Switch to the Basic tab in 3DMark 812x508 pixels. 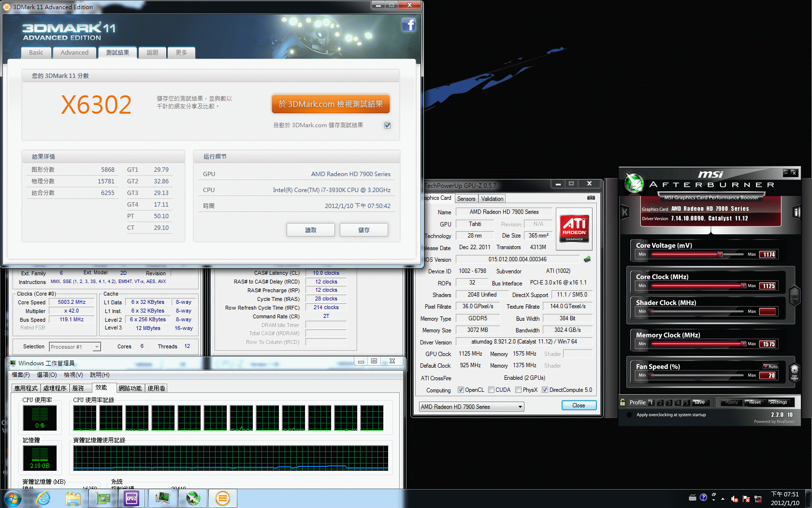(36, 53)
